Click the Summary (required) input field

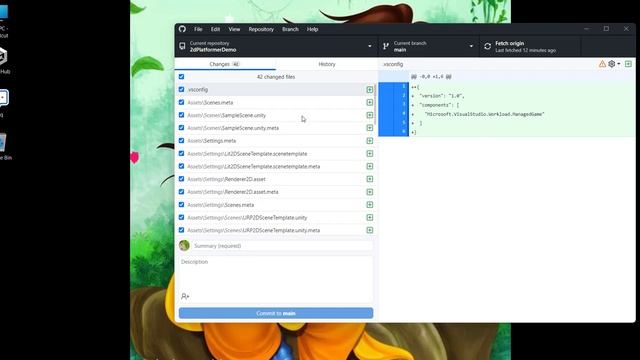pos(282,246)
